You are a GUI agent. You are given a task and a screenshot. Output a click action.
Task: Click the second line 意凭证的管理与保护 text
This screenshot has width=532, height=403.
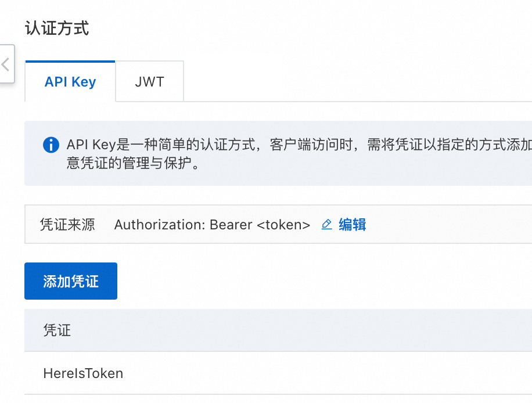[x=132, y=163]
